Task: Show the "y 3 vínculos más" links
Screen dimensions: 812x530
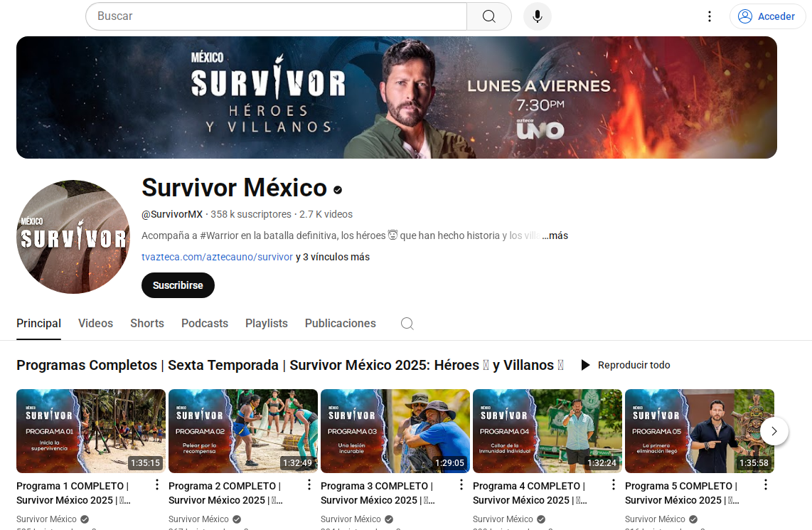Action: click(333, 257)
